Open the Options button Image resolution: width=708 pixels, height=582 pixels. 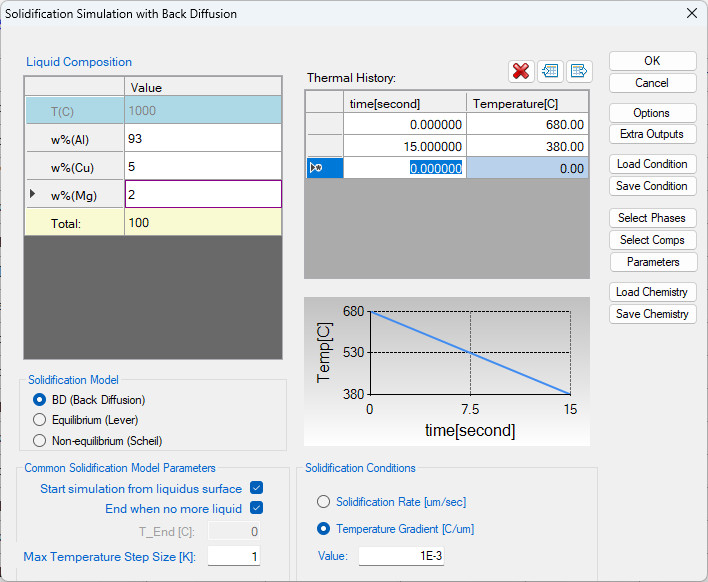point(652,113)
